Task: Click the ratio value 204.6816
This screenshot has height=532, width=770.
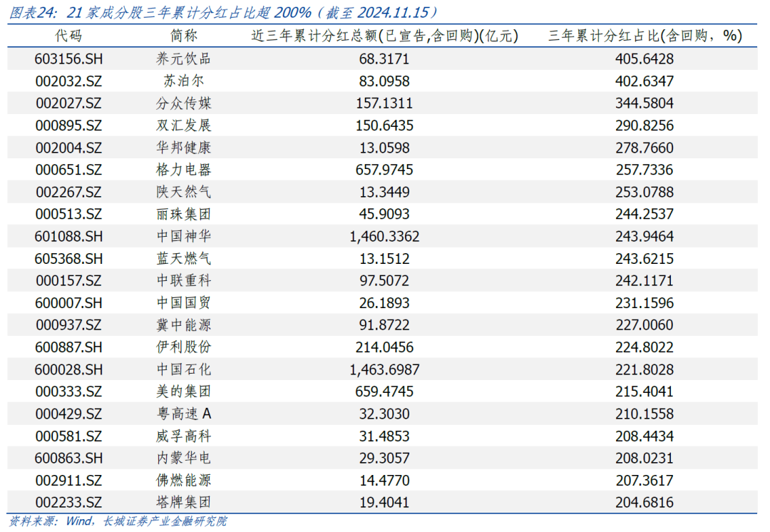Action: tap(645, 503)
